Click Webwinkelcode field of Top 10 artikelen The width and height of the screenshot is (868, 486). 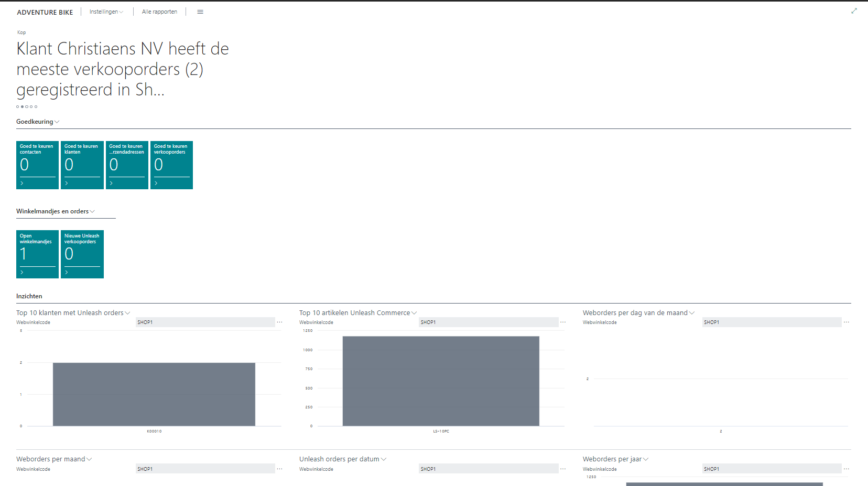pyautogui.click(x=488, y=322)
